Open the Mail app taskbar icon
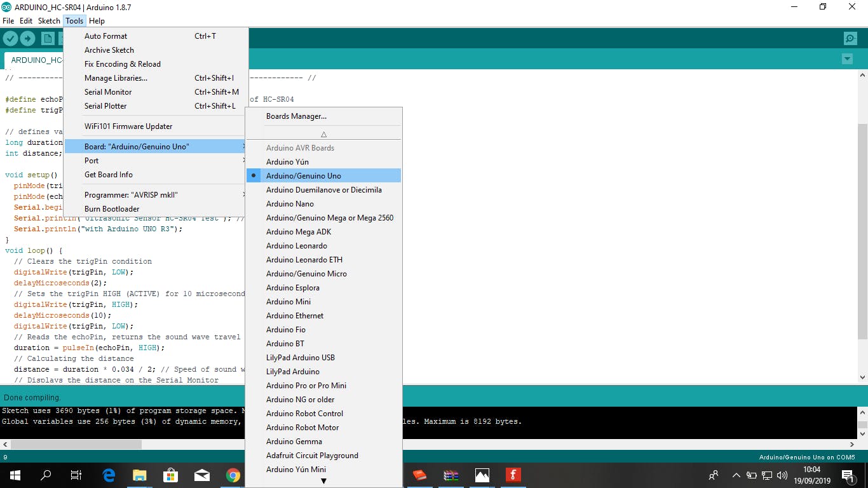Image resolution: width=868 pixels, height=488 pixels. point(202,475)
